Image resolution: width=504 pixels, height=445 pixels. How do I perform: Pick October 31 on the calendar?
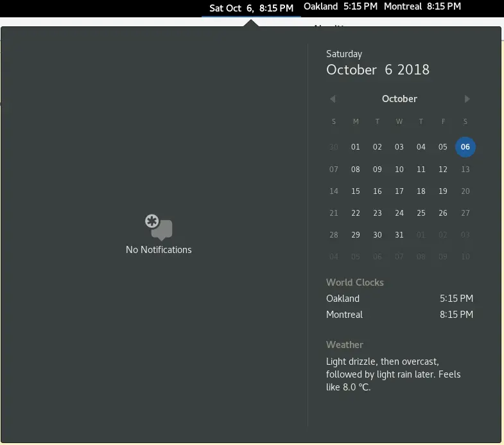pyautogui.click(x=399, y=235)
